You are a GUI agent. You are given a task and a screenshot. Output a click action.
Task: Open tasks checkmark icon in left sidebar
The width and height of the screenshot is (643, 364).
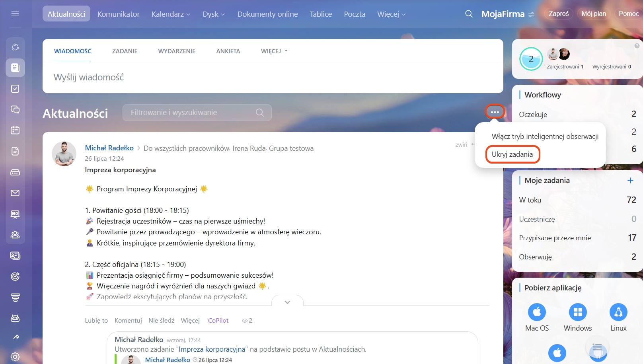click(x=15, y=89)
